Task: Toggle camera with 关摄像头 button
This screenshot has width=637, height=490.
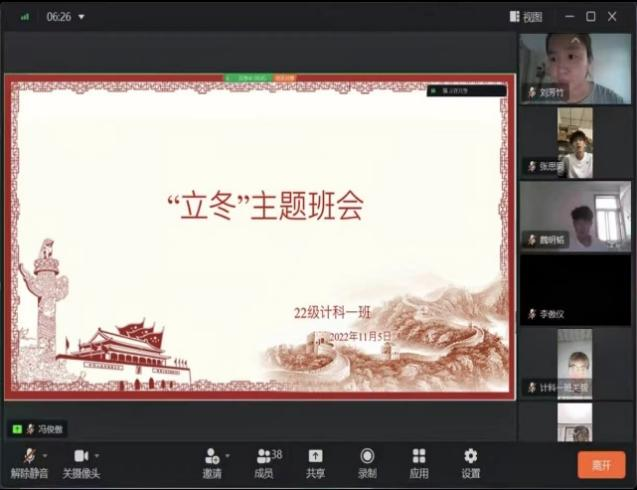Action: (x=80, y=462)
